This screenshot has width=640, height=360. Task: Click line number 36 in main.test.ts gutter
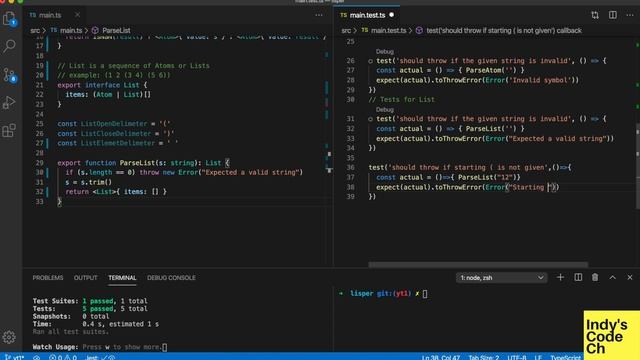click(x=350, y=168)
